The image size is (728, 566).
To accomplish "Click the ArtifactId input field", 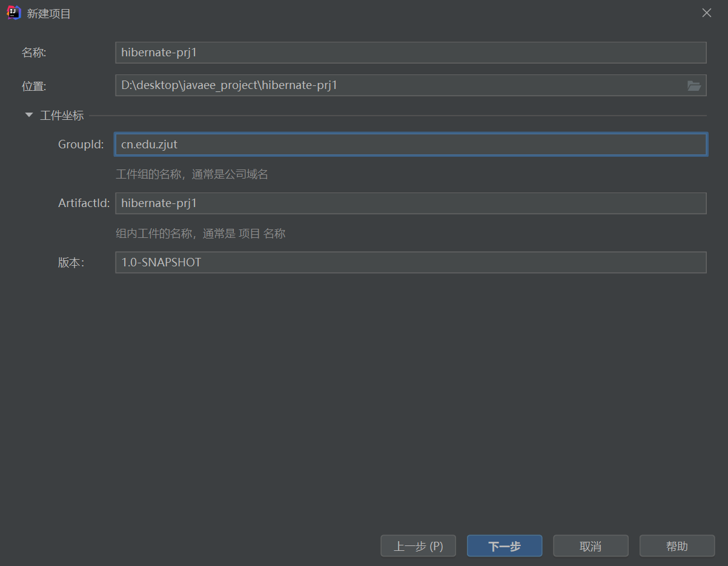I will pyautogui.click(x=411, y=203).
